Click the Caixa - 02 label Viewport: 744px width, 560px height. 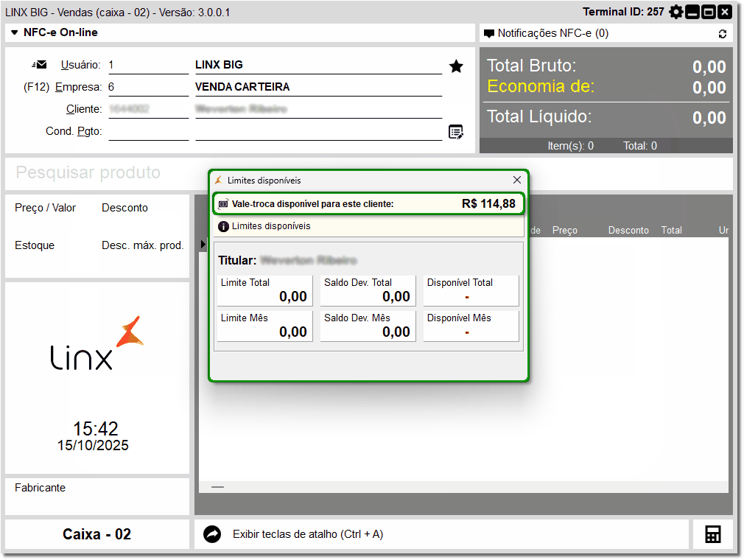96,534
